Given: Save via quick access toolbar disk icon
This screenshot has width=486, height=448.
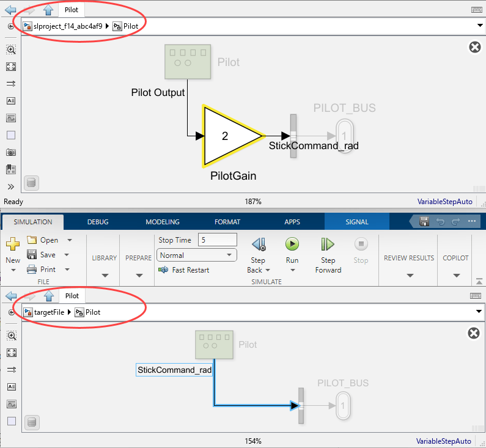Looking at the screenshot, I should pos(424,221).
